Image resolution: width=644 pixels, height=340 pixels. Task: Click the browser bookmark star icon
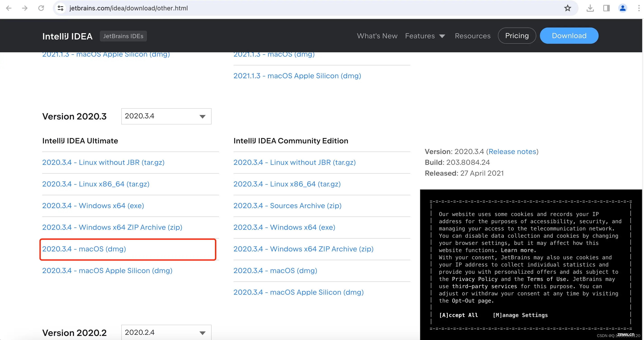click(x=568, y=8)
